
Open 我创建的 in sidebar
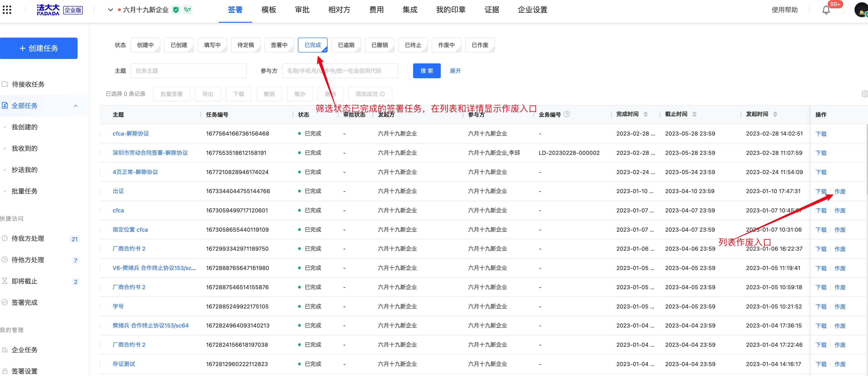[25, 127]
